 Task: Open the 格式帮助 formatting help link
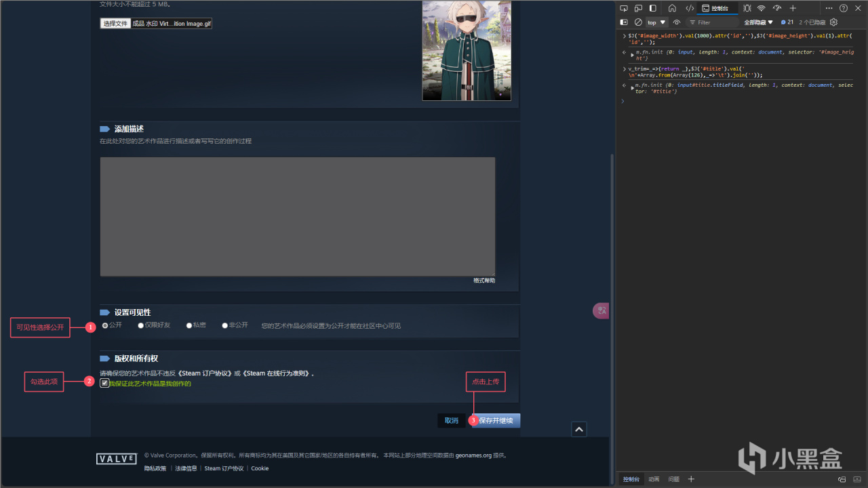pos(484,281)
